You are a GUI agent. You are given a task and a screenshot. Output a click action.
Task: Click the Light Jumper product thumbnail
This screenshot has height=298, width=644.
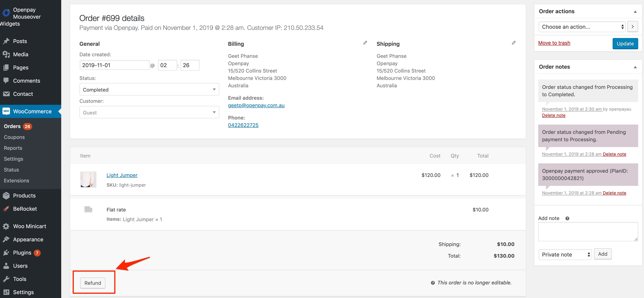point(88,179)
